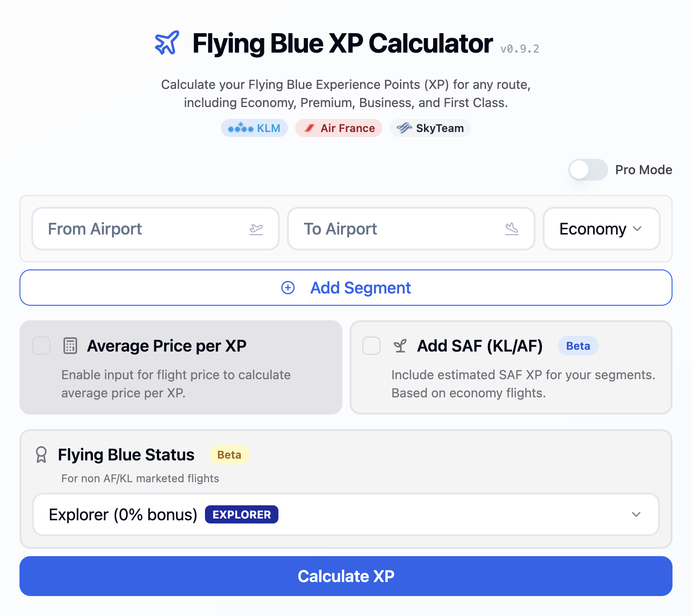Click the chevron on the Explorer status dropdown
Image resolution: width=692 pixels, height=616 pixels.
click(636, 514)
